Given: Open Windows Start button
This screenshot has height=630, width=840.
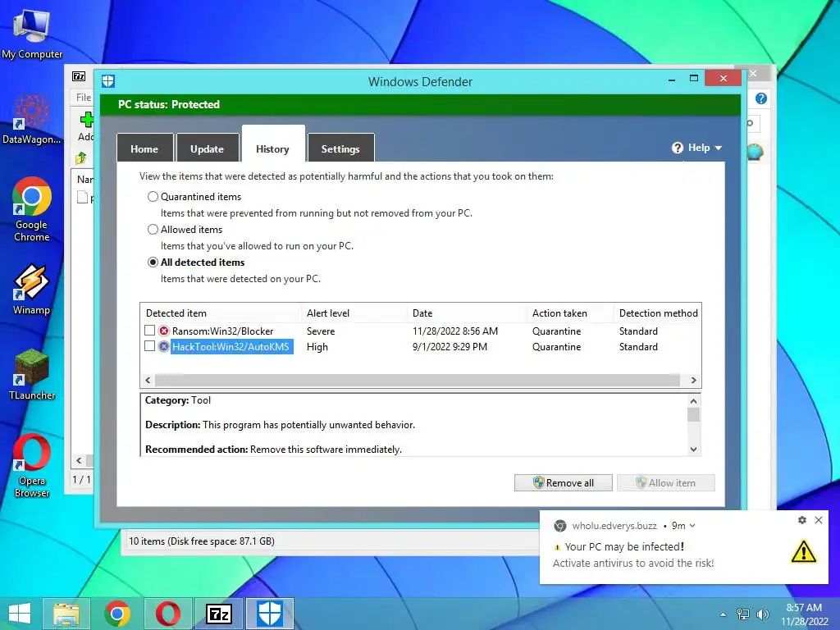Looking at the screenshot, I should coord(20,614).
